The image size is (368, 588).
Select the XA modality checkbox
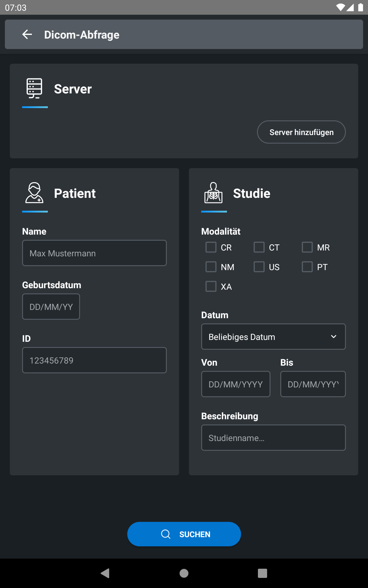[211, 286]
